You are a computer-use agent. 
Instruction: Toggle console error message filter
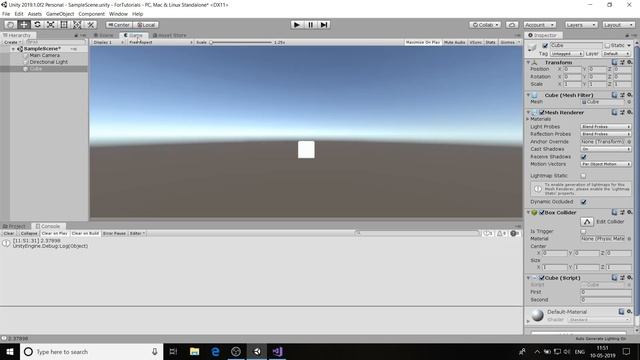[x=514, y=233]
